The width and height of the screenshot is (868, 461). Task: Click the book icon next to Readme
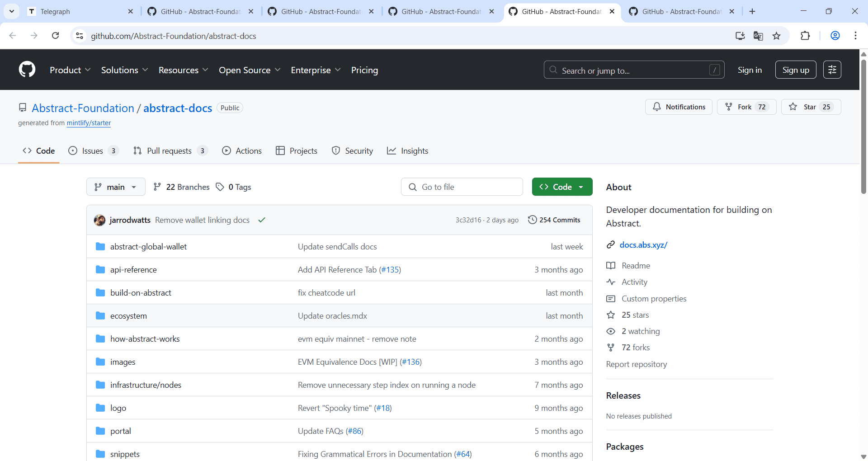[x=611, y=266]
